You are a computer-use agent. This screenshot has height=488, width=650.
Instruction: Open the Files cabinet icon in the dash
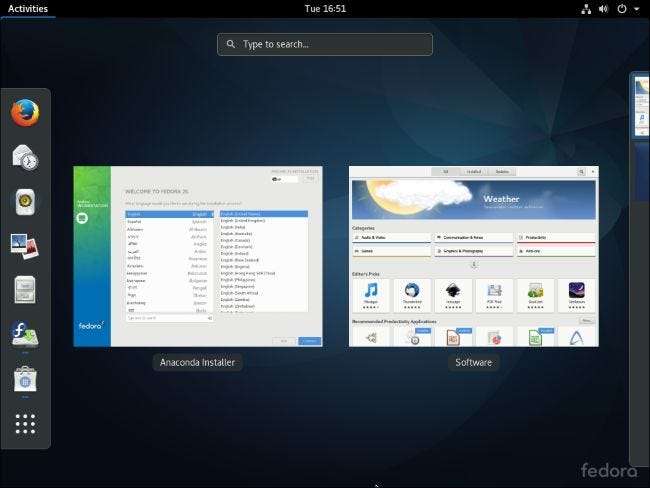25,289
